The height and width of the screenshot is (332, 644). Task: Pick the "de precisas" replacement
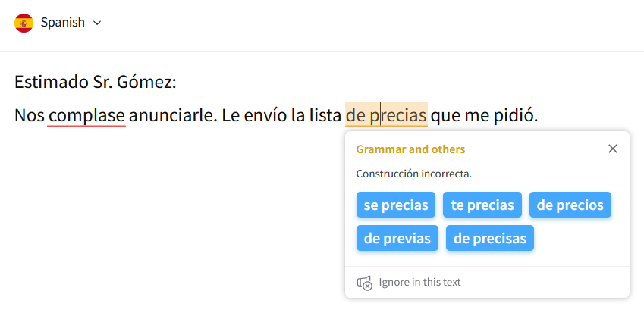pos(489,238)
